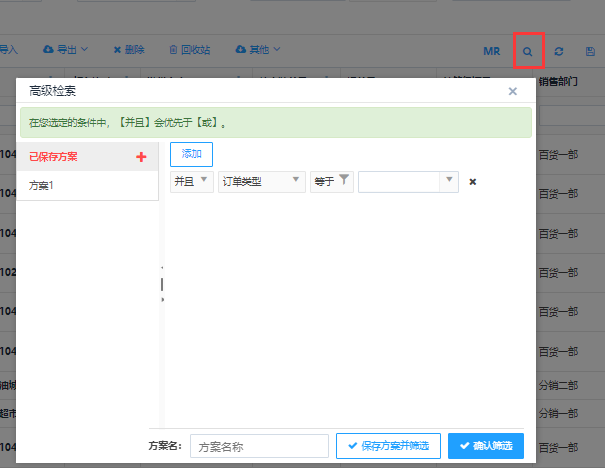Image resolution: width=605 pixels, height=468 pixels.
Task: Click the 删除 delete button
Action: click(x=129, y=49)
